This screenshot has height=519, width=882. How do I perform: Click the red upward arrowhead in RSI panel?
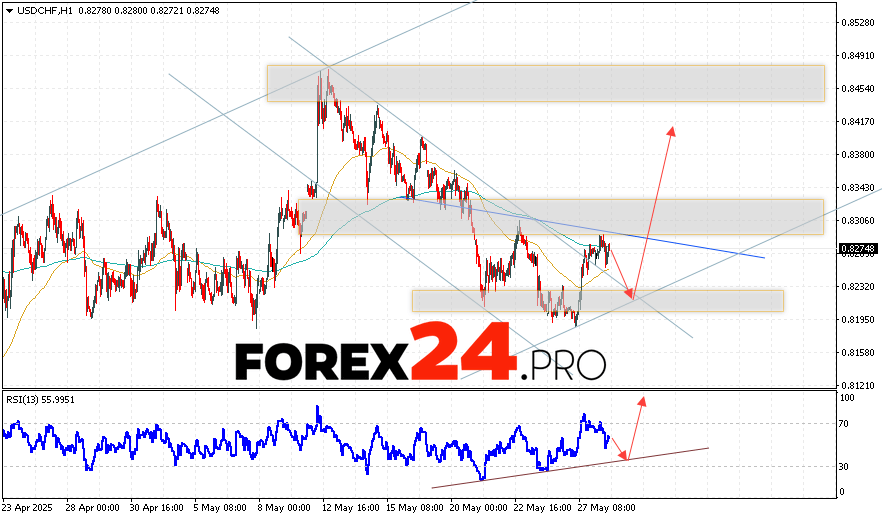pyautogui.click(x=642, y=400)
